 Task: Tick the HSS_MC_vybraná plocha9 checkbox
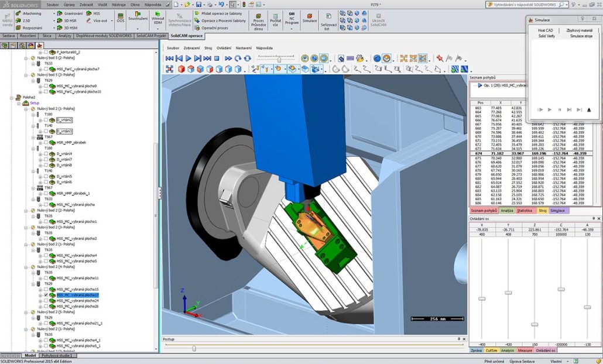tap(46, 86)
